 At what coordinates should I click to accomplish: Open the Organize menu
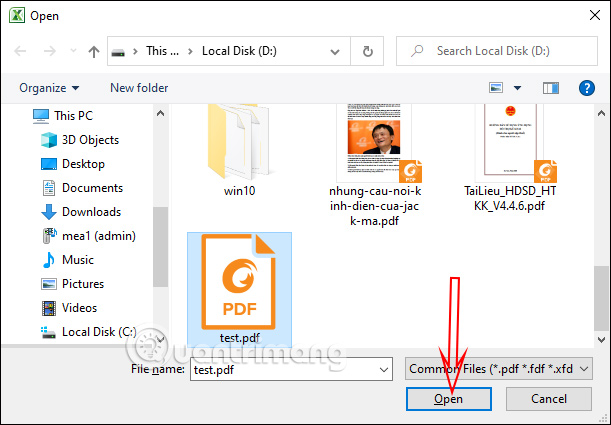[x=49, y=88]
